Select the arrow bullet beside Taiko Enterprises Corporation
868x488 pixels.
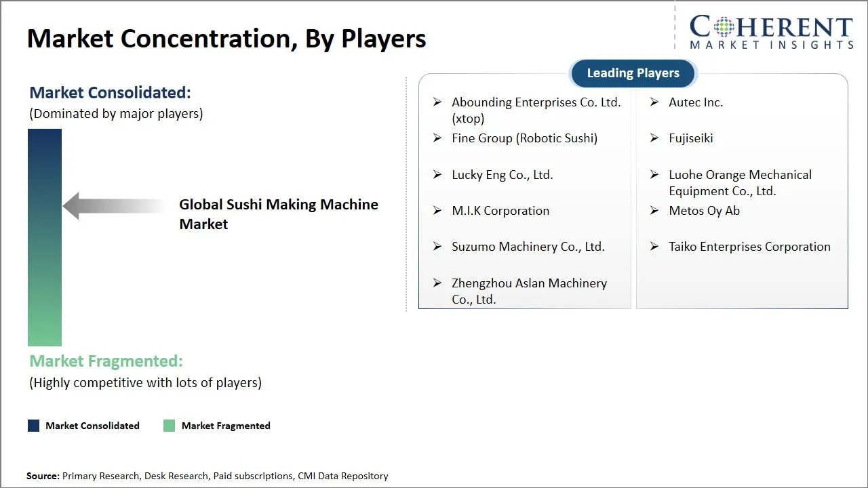click(654, 247)
